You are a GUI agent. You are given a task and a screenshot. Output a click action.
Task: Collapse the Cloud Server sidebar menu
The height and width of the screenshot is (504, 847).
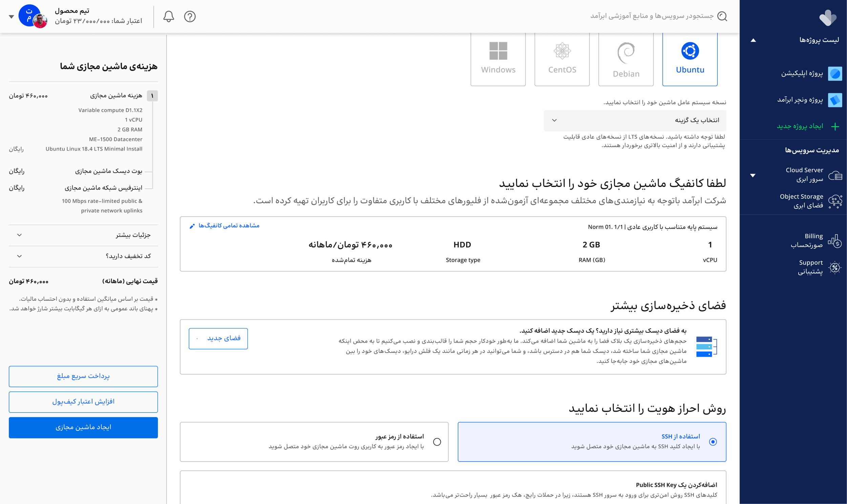[x=752, y=175]
